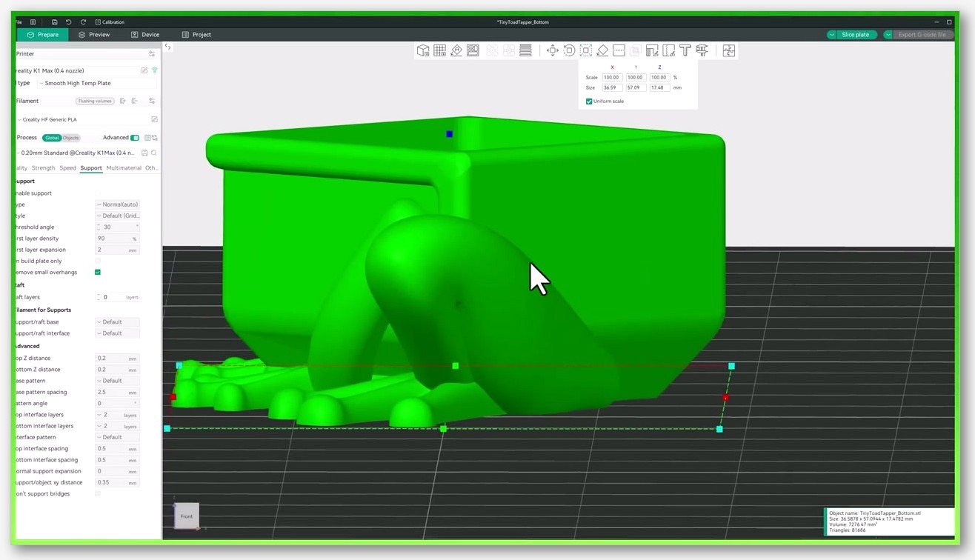Click the Slice plate button
The height and width of the screenshot is (560, 975).
coord(855,35)
